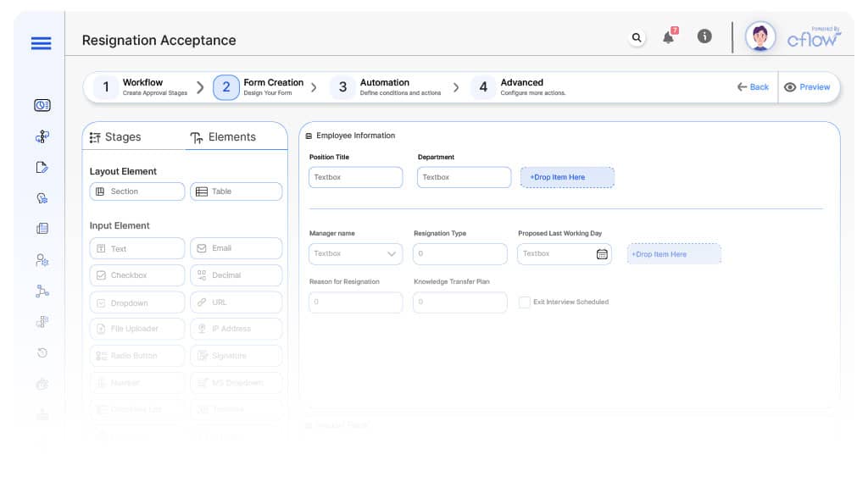Select the Checkbox input element

[136, 275]
